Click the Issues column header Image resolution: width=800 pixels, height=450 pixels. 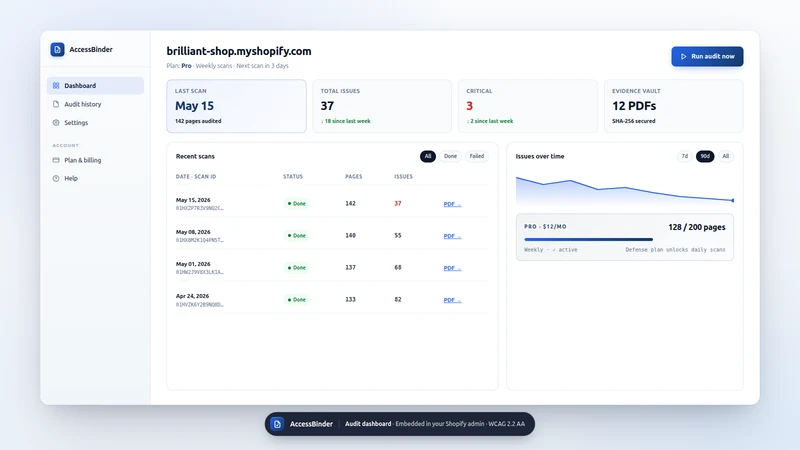pyautogui.click(x=404, y=177)
